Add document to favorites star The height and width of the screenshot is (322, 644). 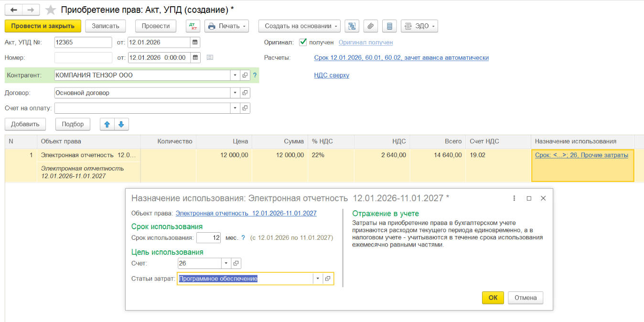[50, 10]
